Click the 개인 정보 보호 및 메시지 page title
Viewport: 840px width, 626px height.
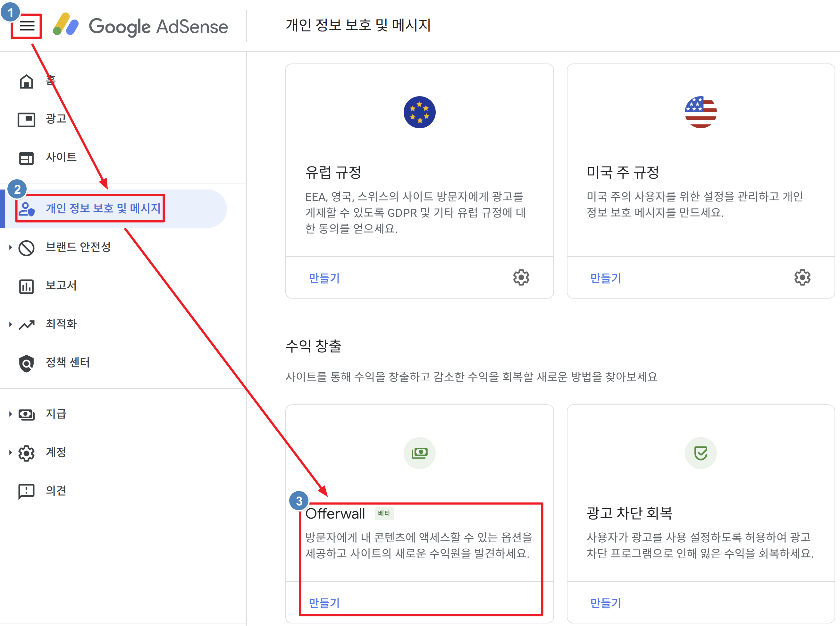coord(358,25)
